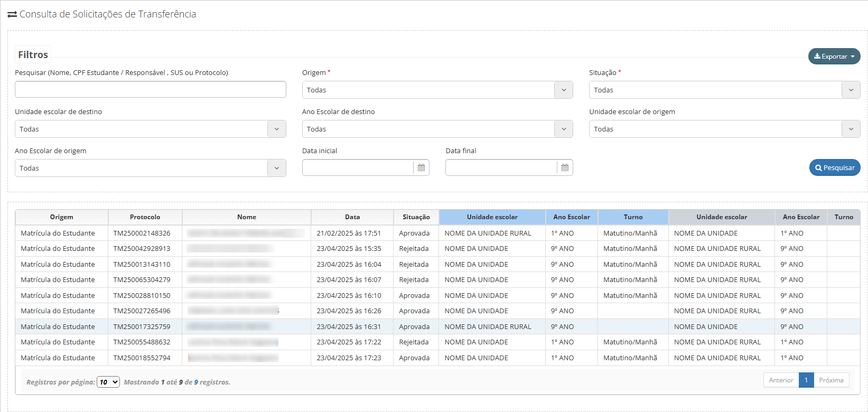Sort by the Data column header
Image resolution: width=868 pixels, height=412 pixels.
click(x=352, y=217)
